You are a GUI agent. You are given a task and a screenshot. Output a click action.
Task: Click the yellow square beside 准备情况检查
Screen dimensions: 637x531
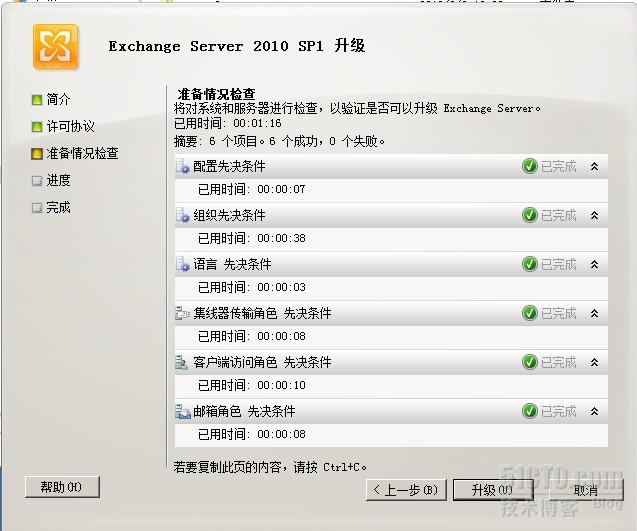37,154
